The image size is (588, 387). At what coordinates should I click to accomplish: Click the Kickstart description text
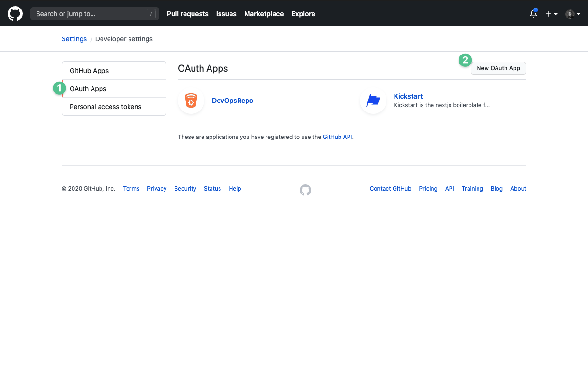coord(442,105)
